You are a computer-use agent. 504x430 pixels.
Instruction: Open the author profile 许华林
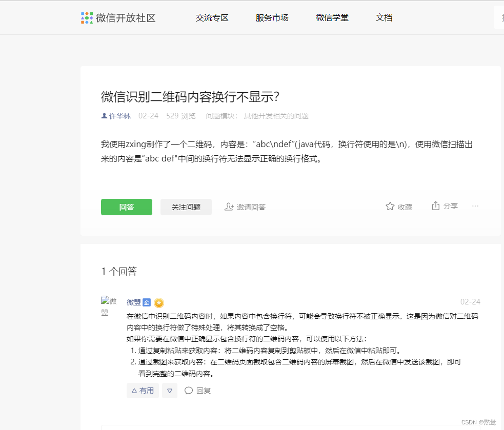(120, 116)
